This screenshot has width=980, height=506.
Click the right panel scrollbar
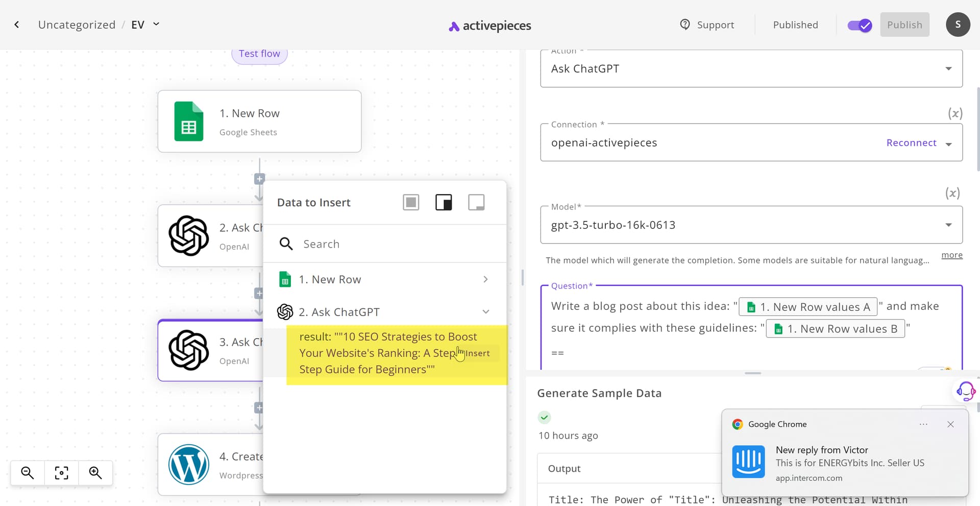pos(977,129)
